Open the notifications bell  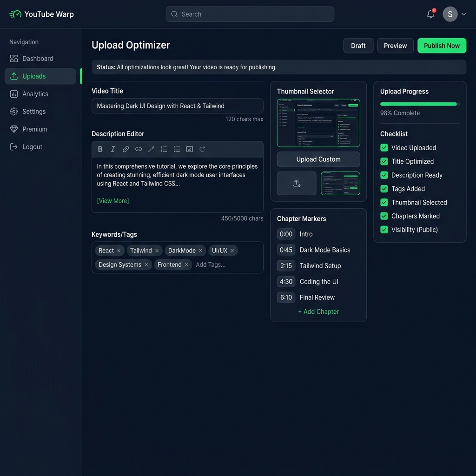(x=431, y=14)
